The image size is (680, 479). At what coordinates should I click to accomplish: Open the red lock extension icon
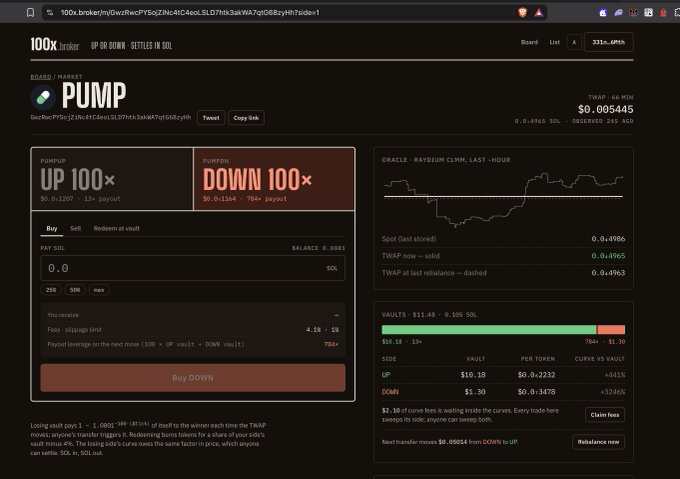(x=663, y=13)
